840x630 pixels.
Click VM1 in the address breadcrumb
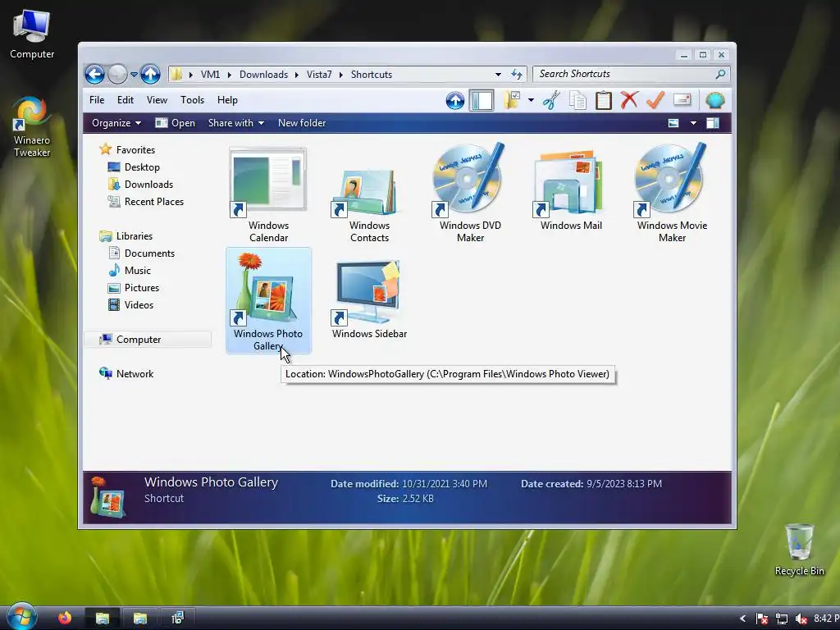tap(211, 75)
